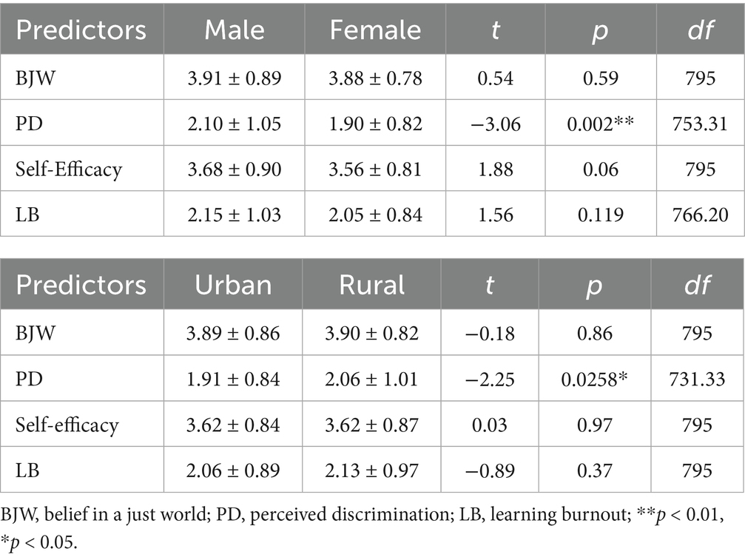This screenshot has height=560, width=745.
Task: Click the df value 753.31
Action: click(x=699, y=124)
